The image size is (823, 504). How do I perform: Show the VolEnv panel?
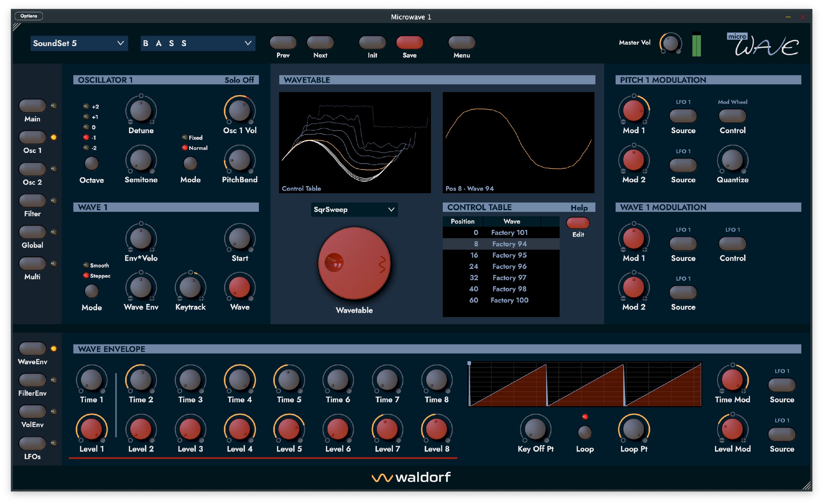coord(32,412)
